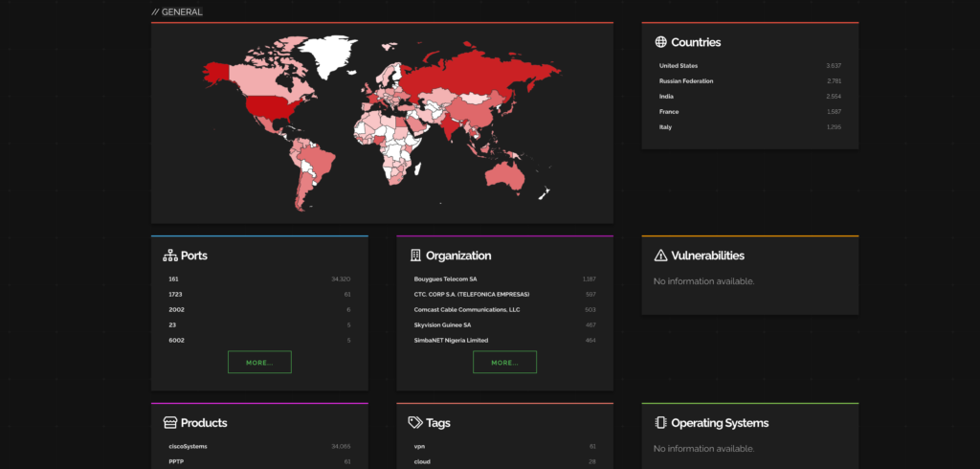980x469 pixels.
Task: Click the 1,187 count for Bouygues Telecom
Action: [589, 279]
